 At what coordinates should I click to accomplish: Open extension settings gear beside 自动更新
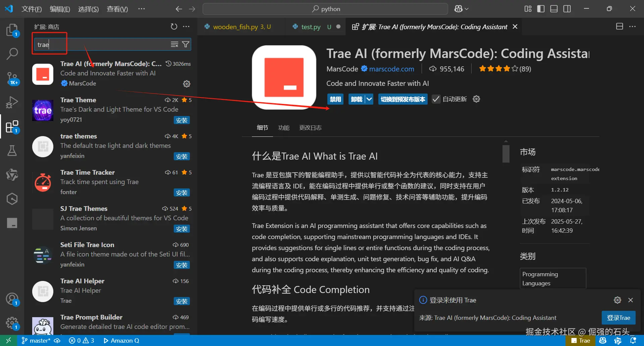click(476, 99)
